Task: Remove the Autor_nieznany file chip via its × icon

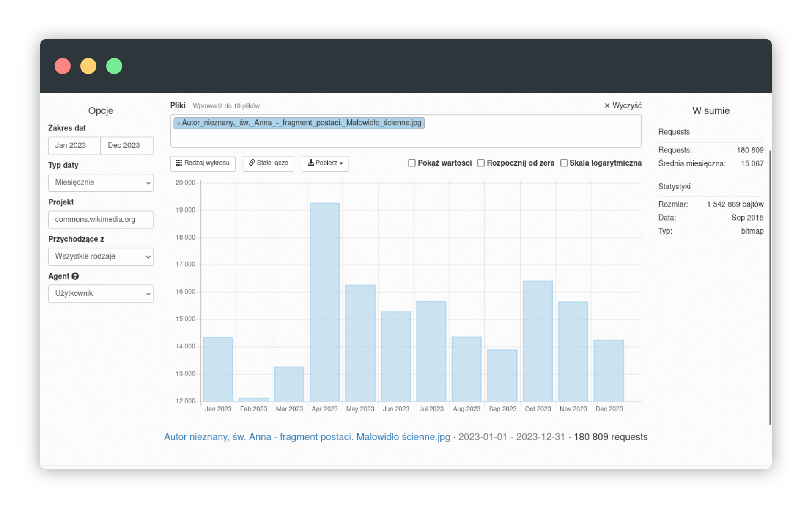Action: [179, 123]
